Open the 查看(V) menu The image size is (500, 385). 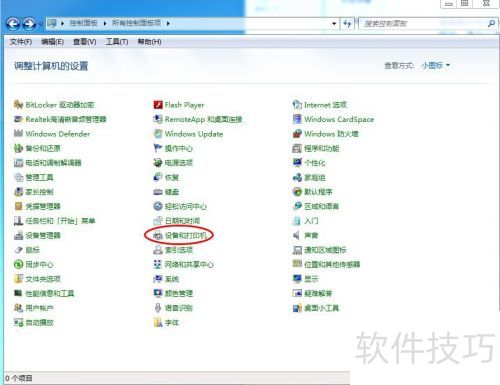[85, 42]
